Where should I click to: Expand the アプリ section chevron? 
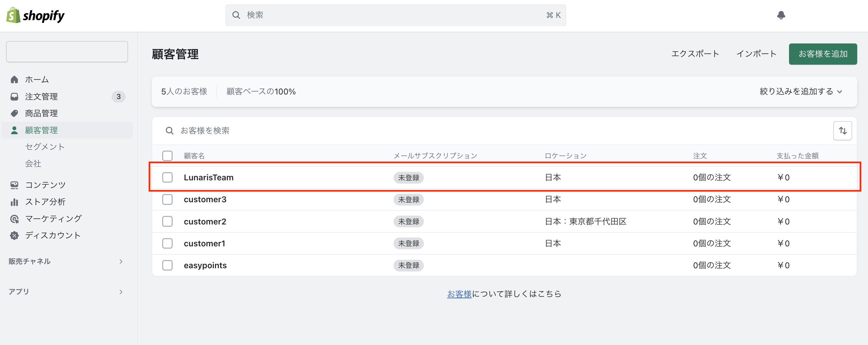tap(121, 292)
